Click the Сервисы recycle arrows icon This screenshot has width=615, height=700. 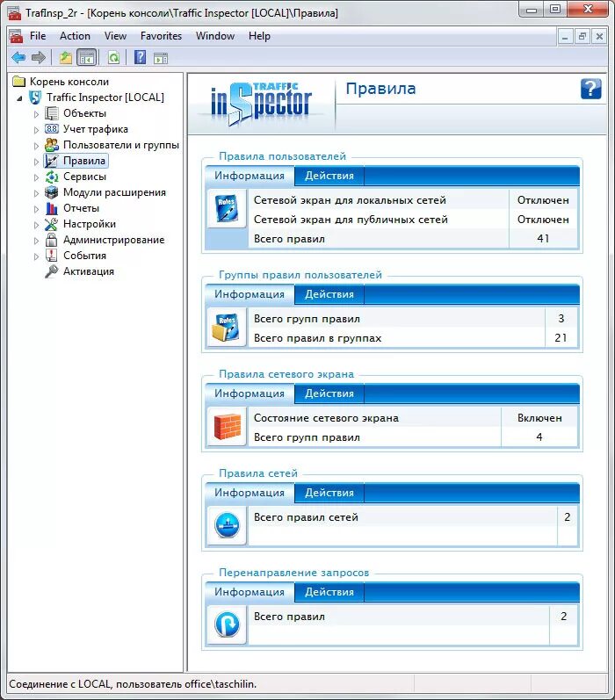[52, 177]
